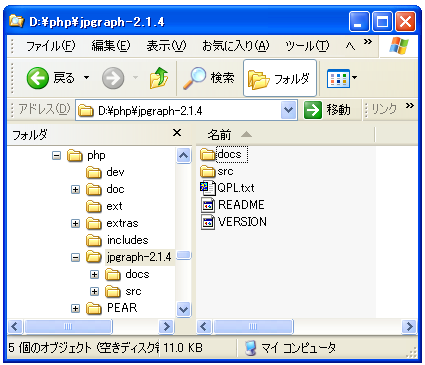Expand the PEAR folder tree node
This screenshot has height=365, width=425.
pos(76,308)
